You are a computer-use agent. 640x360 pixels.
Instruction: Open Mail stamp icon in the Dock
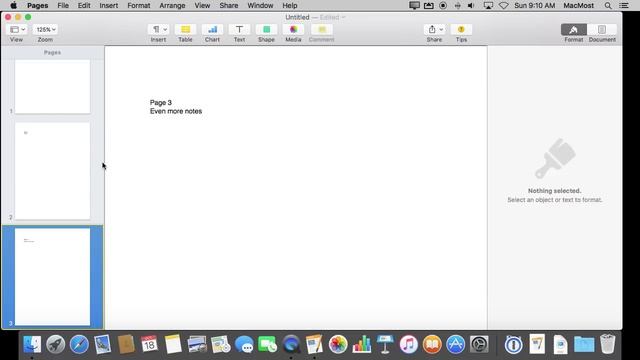pos(102,344)
